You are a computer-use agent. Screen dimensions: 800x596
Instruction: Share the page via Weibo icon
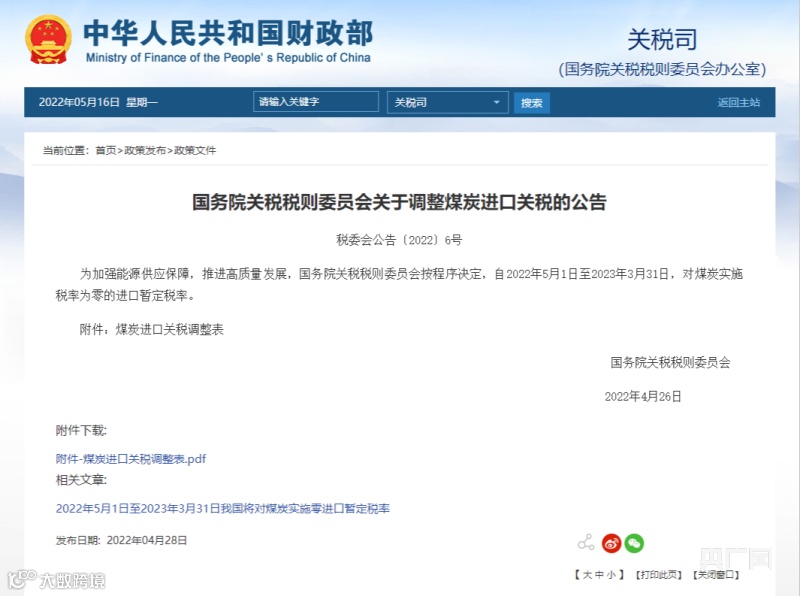pyautogui.click(x=611, y=543)
